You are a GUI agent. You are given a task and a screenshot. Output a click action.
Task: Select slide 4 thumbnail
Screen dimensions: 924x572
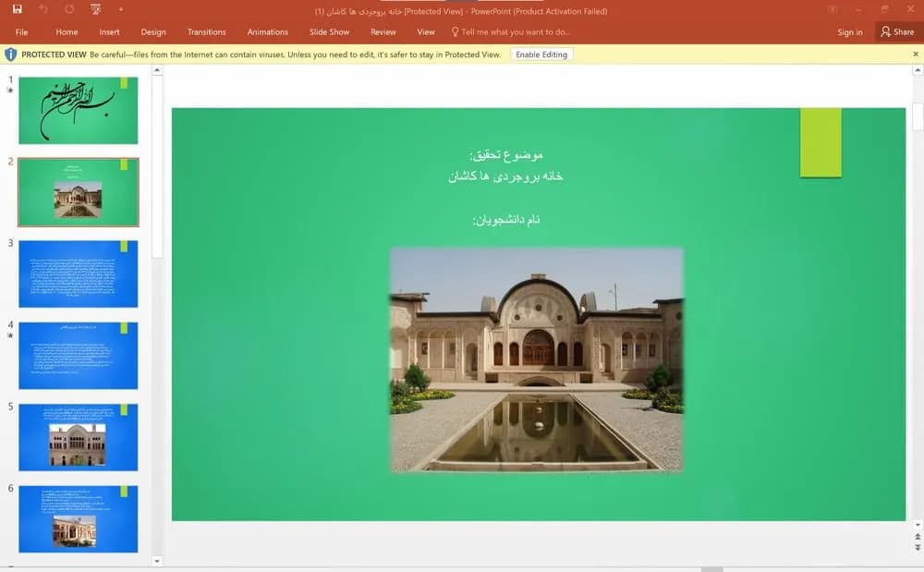click(79, 356)
